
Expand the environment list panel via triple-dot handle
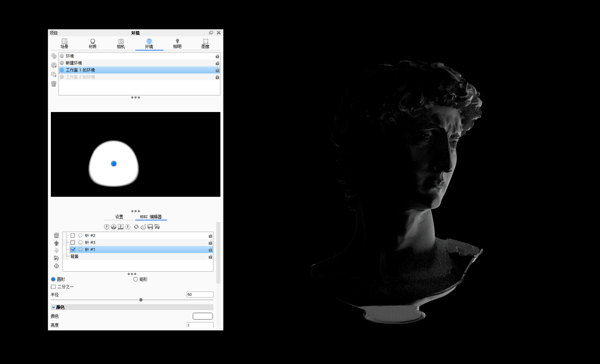click(135, 97)
